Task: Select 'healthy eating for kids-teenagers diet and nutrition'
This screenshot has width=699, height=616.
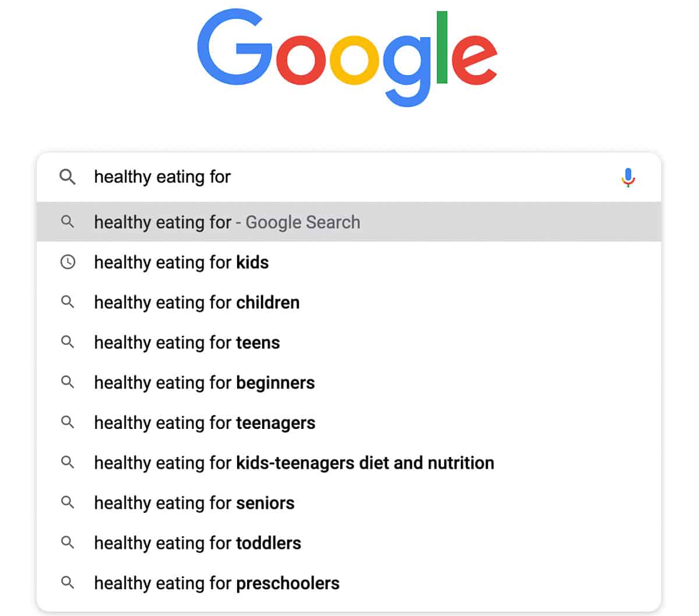Action: 294,463
